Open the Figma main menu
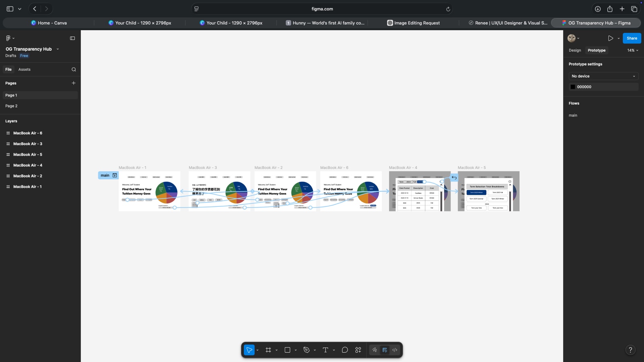This screenshot has height=362, width=644. click(x=10, y=38)
